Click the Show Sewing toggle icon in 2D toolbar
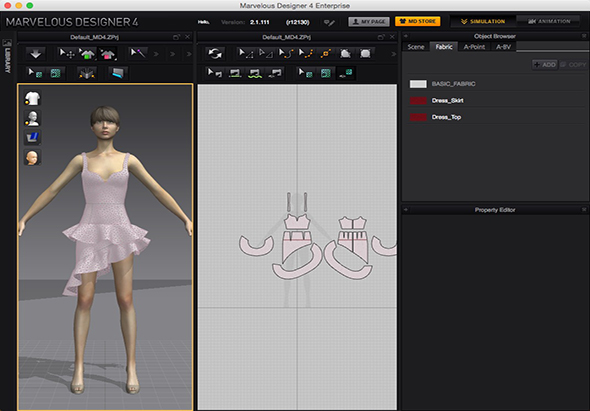Viewport: 590px width, 411px height. tap(275, 73)
